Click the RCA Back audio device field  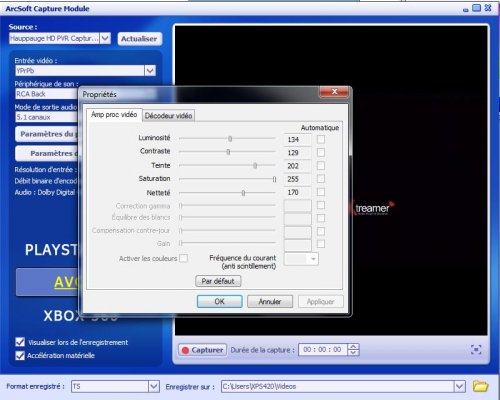(46, 94)
